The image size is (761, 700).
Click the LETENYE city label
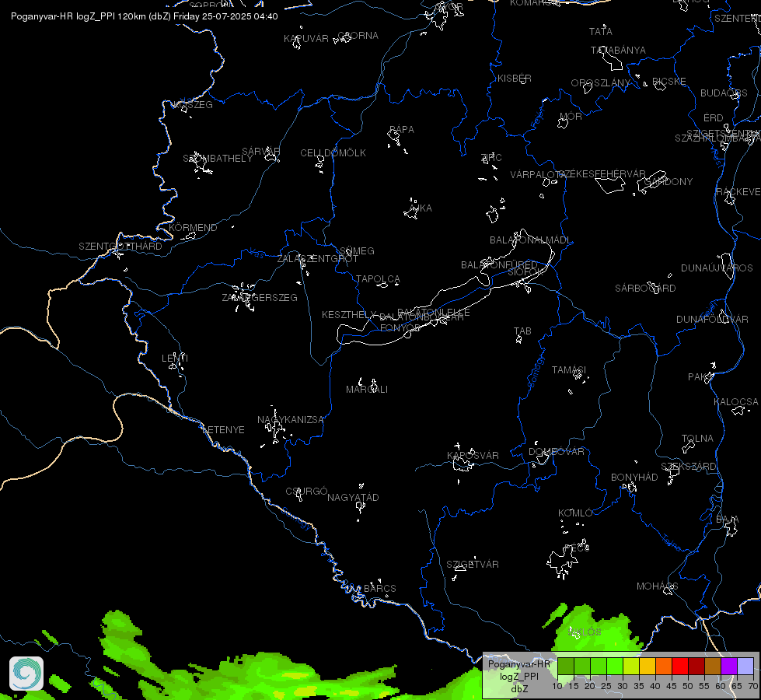[223, 430]
